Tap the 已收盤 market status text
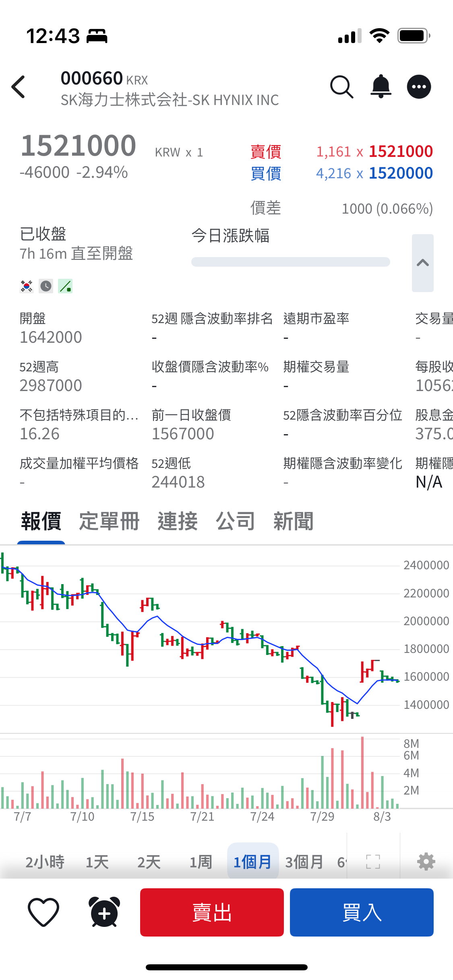453x980 pixels. pos(43,234)
